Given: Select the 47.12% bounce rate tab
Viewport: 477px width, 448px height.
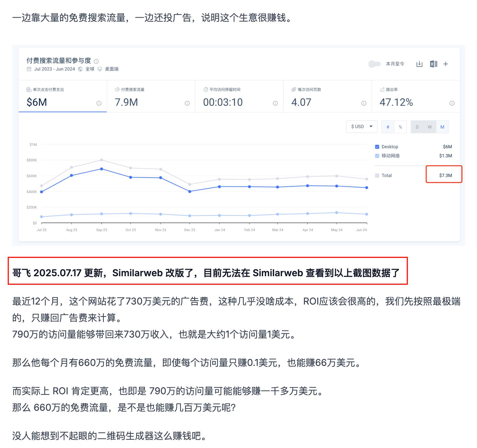Looking at the screenshot, I should 416,96.
